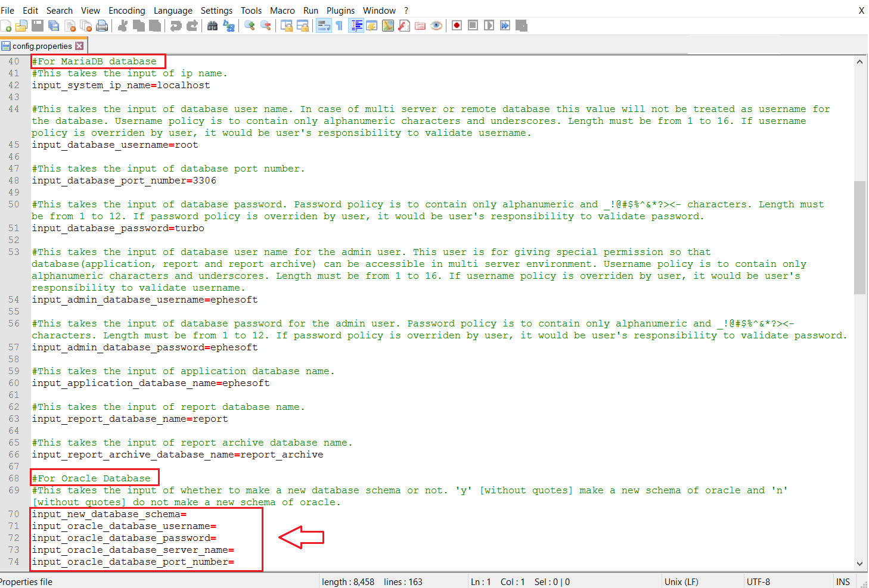Open the Macro menu
Screen dimensions: 869x588
pos(283,11)
